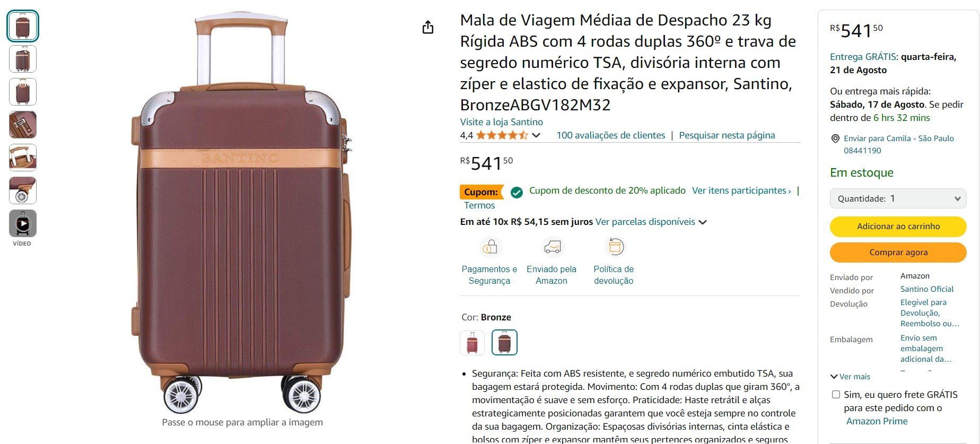Select the red suitcase color swatch
Viewport: 980px width, 444px height.
tap(472, 343)
